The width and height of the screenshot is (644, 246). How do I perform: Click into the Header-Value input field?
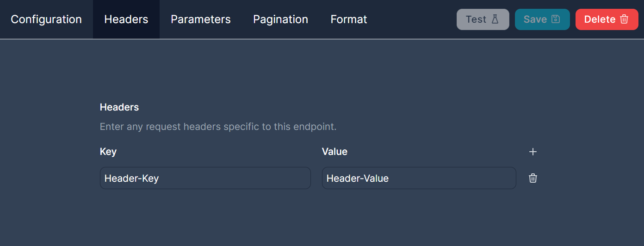point(419,178)
